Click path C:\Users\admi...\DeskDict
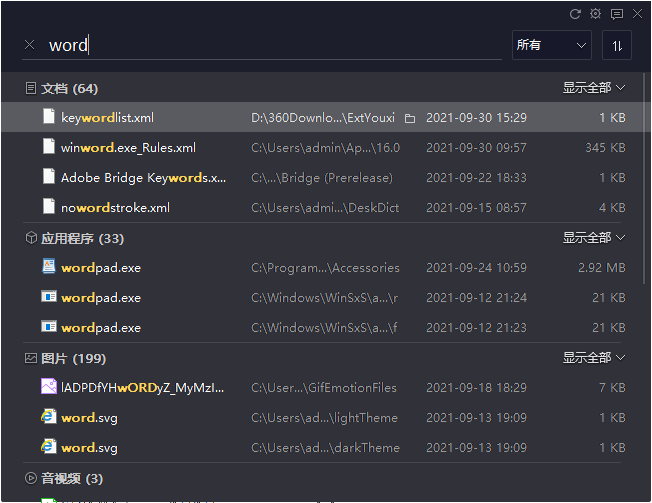 click(x=325, y=207)
